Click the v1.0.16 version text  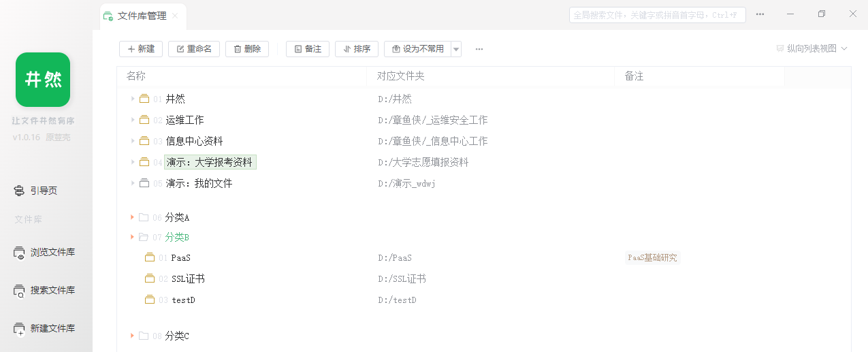pyautogui.click(x=27, y=138)
